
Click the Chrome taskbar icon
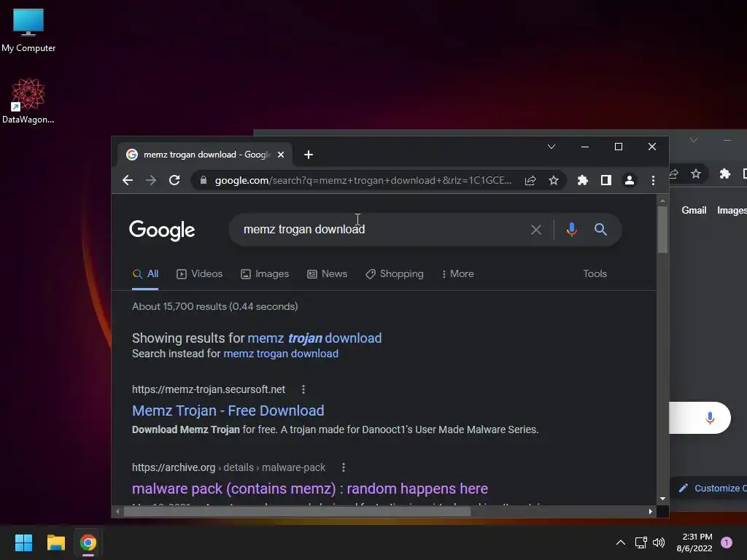[88, 542]
